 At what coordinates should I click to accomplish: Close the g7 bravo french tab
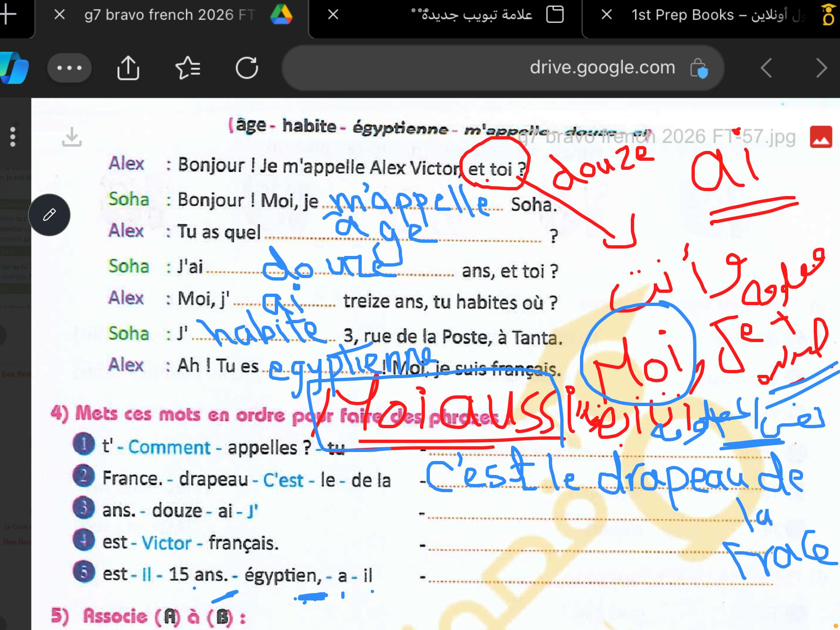(59, 15)
